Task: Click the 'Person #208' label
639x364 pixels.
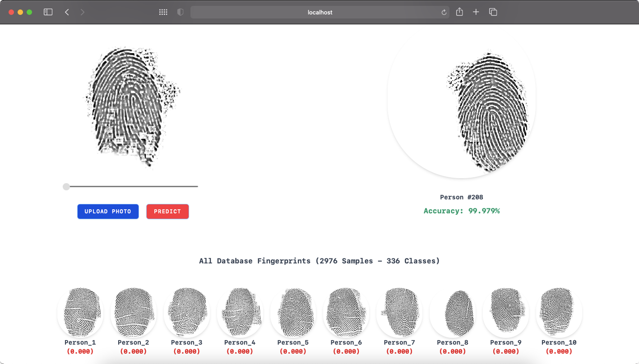Action: [x=462, y=197]
